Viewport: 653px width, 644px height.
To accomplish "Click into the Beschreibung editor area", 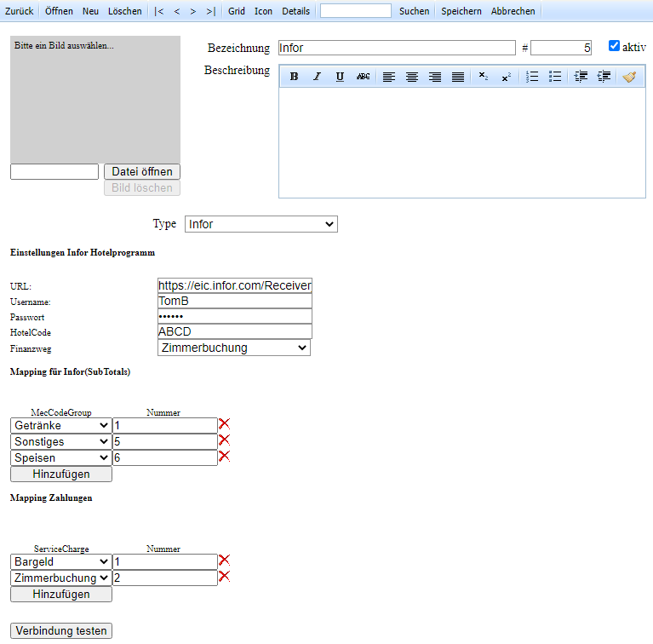I will [462, 142].
